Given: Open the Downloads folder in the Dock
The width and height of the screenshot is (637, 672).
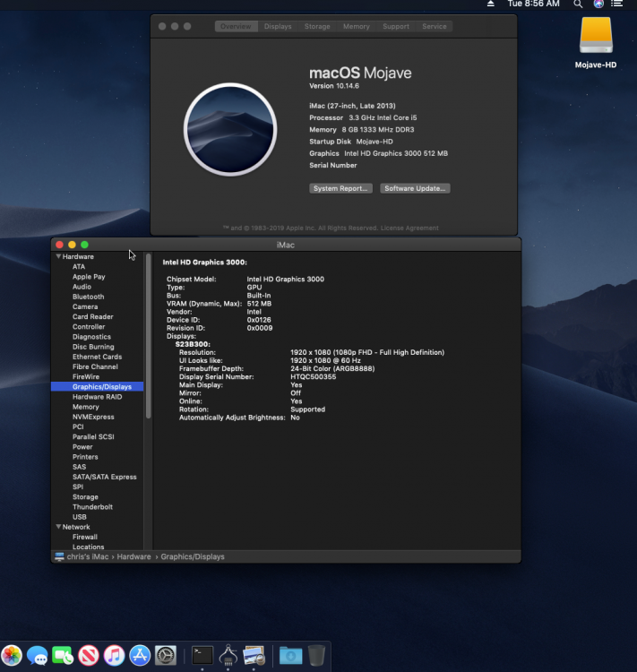Looking at the screenshot, I should [x=290, y=656].
